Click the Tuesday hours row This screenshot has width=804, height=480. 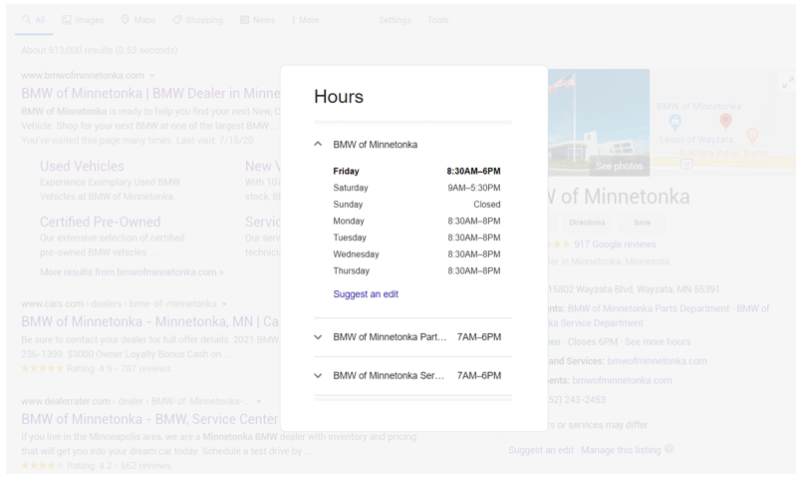pyautogui.click(x=417, y=237)
